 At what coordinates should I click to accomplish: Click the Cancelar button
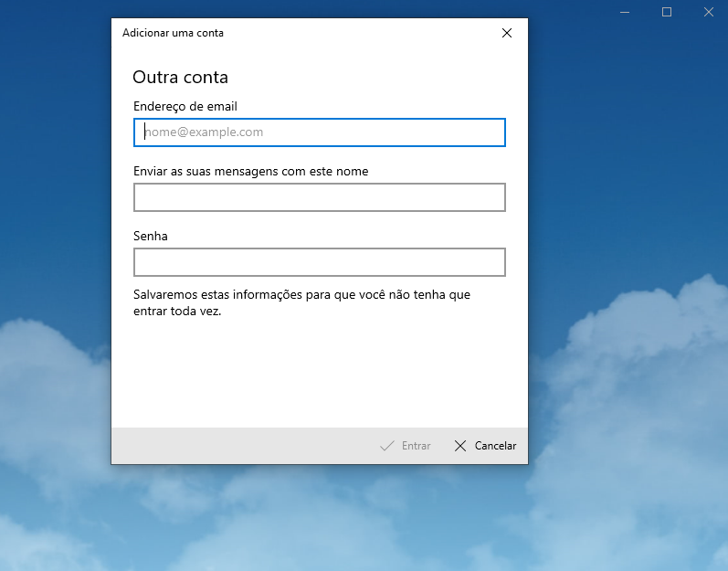[485, 446]
